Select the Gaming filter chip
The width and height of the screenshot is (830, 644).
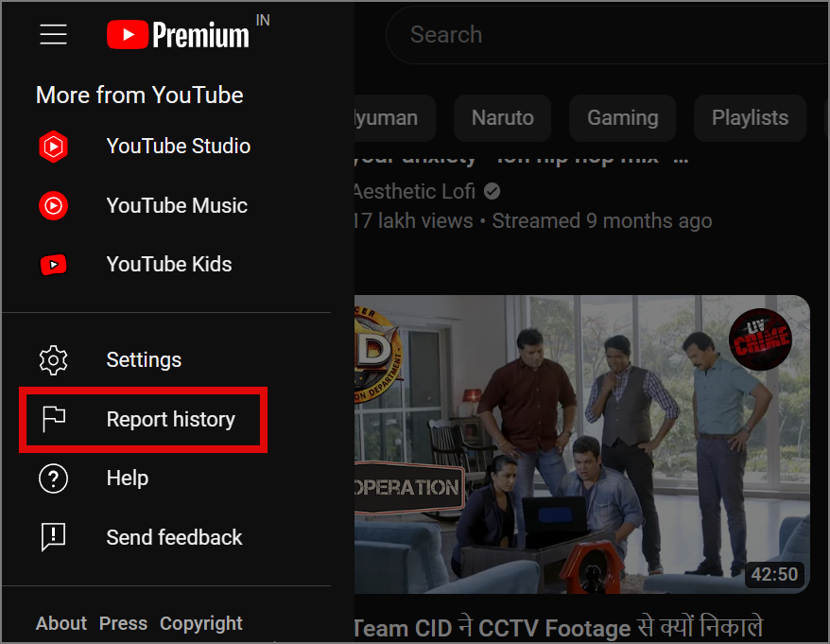point(622,118)
